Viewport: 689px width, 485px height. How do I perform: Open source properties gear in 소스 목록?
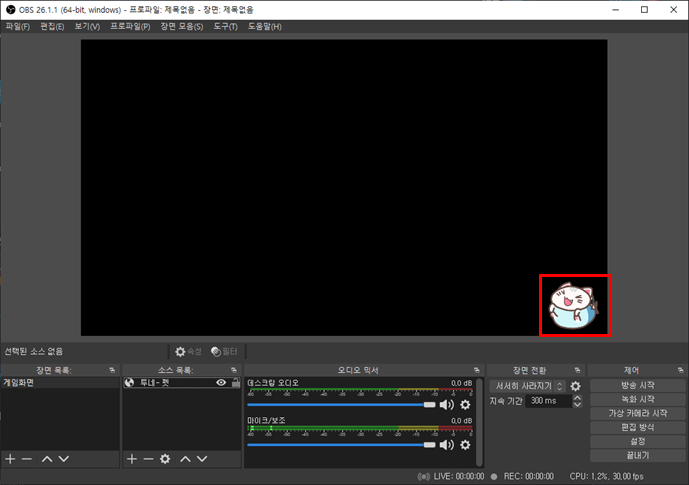pyautogui.click(x=165, y=459)
